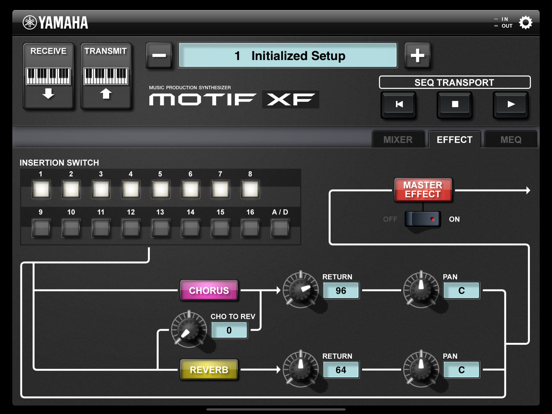552x414 pixels.
Task: Toggle insertion switch 6
Action: click(x=190, y=189)
